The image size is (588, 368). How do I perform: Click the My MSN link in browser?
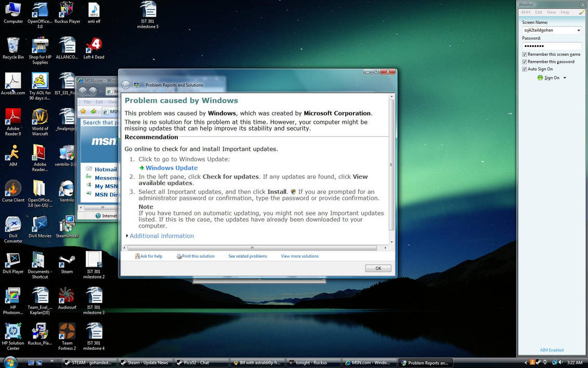[106, 186]
